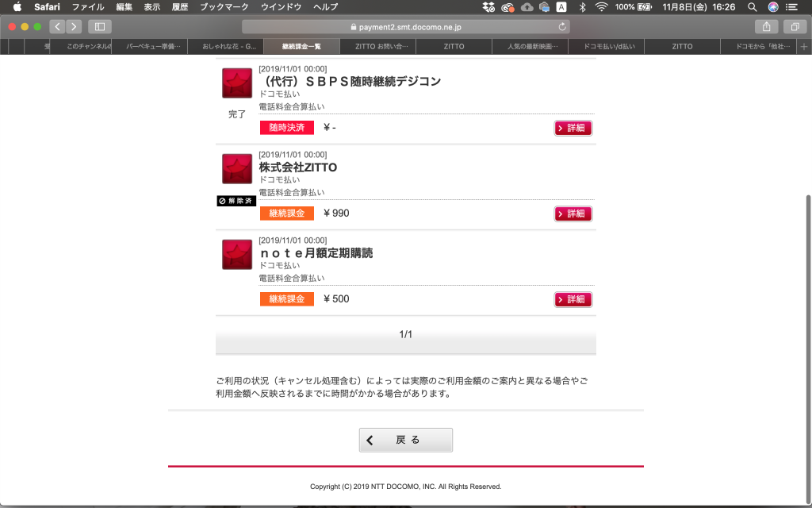Click the star icon beside 株式会社ZITTO
The image size is (812, 508).
click(x=237, y=168)
